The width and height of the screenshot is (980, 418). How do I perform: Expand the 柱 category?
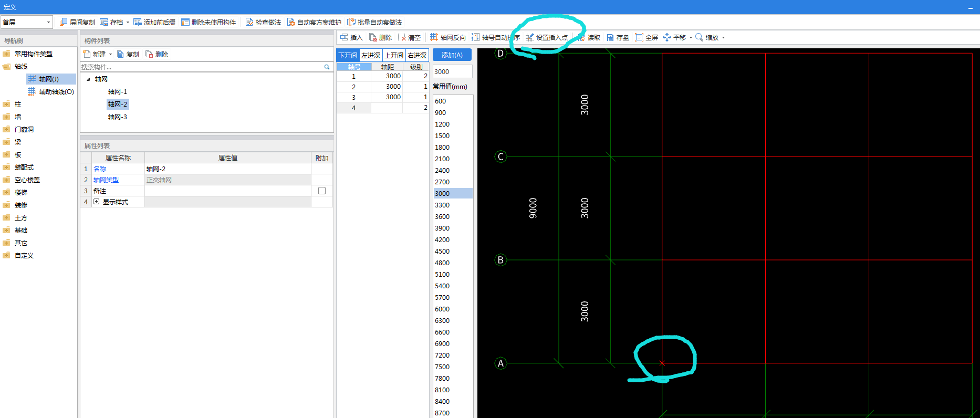(x=6, y=104)
